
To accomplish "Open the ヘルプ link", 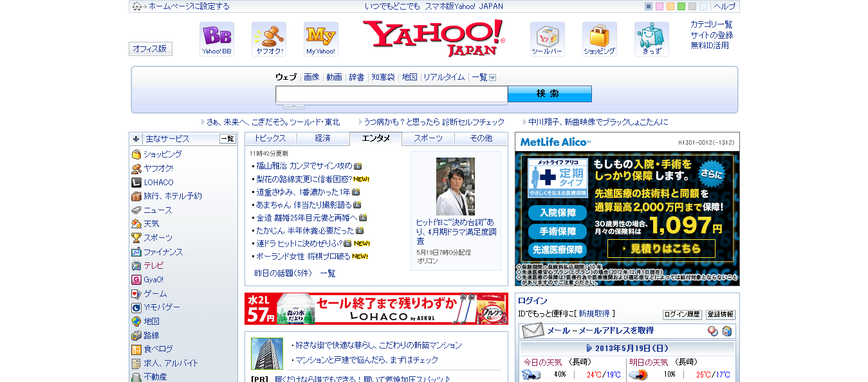I will click(x=725, y=6).
